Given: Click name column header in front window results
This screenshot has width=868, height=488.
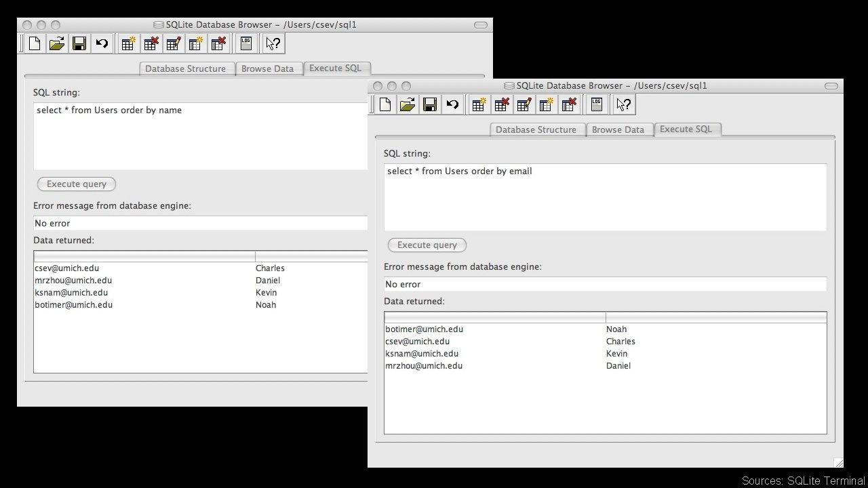Looking at the screenshot, I should coord(716,317).
